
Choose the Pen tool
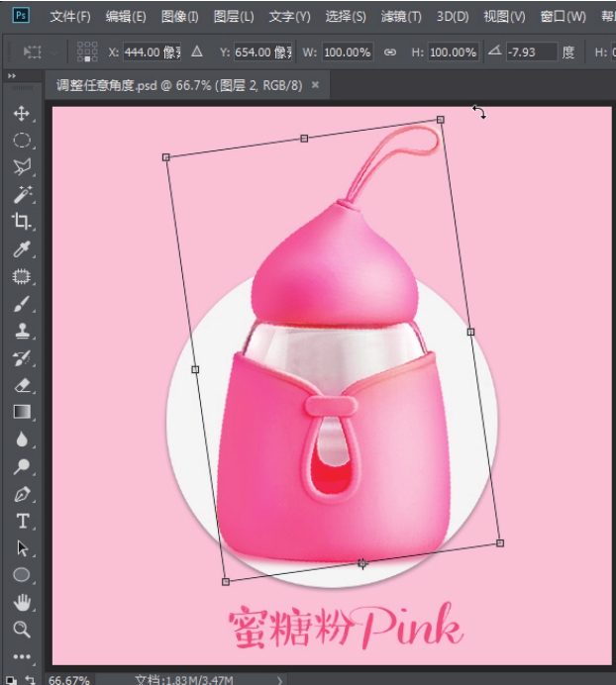[x=21, y=494]
